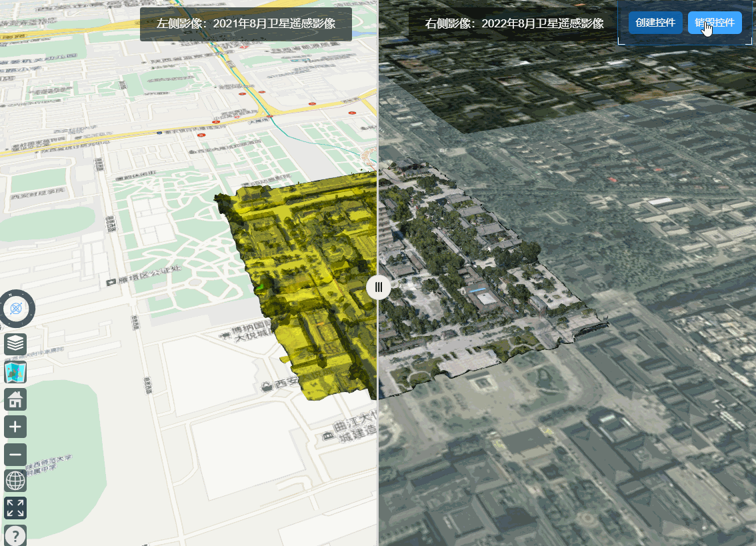Open the layers manager

(15, 345)
